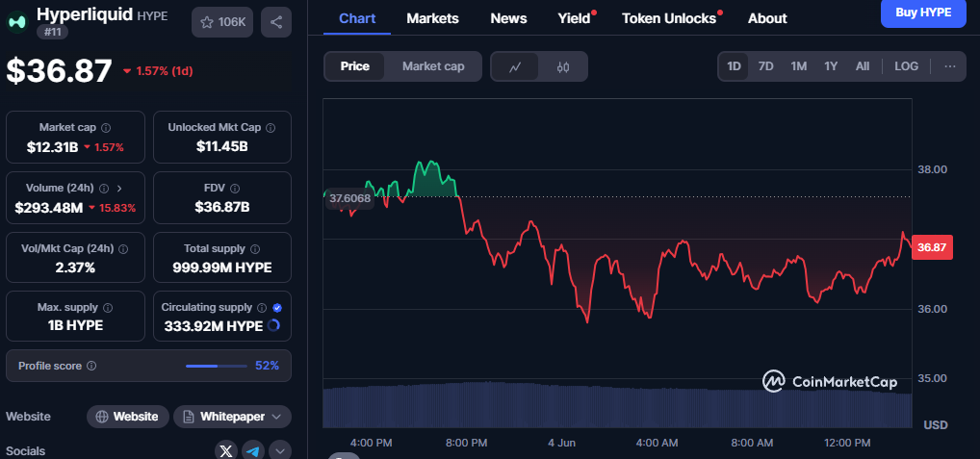The image size is (980, 459).
Task: Select the 7D time range
Action: pyautogui.click(x=765, y=66)
